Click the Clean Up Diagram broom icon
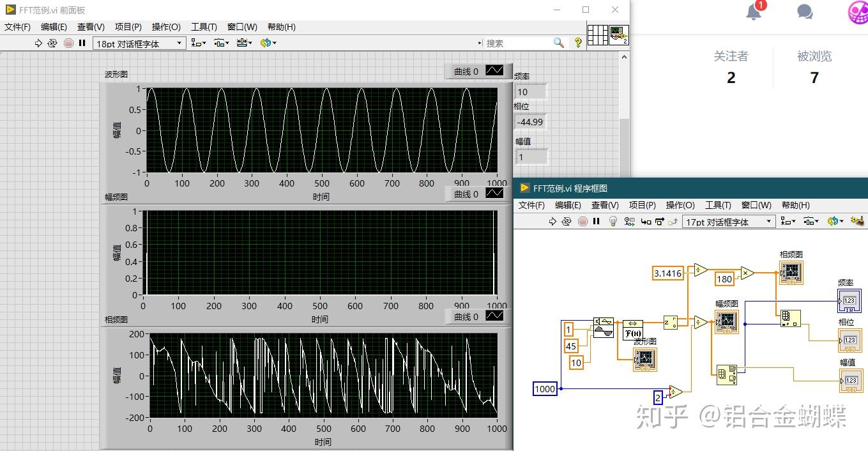The width and height of the screenshot is (868, 451). click(x=858, y=221)
